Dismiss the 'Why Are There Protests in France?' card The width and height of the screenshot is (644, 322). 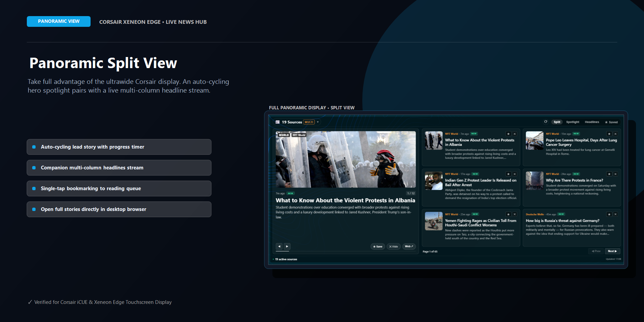click(615, 174)
